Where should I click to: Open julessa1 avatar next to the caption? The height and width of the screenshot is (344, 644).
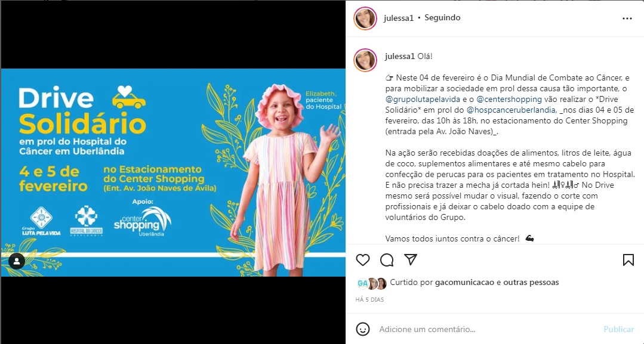coord(365,60)
